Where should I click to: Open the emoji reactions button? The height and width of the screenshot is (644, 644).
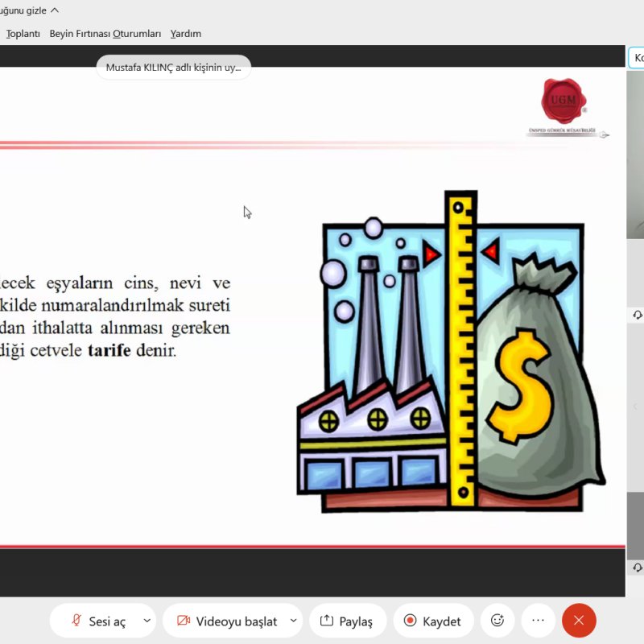[x=497, y=621]
